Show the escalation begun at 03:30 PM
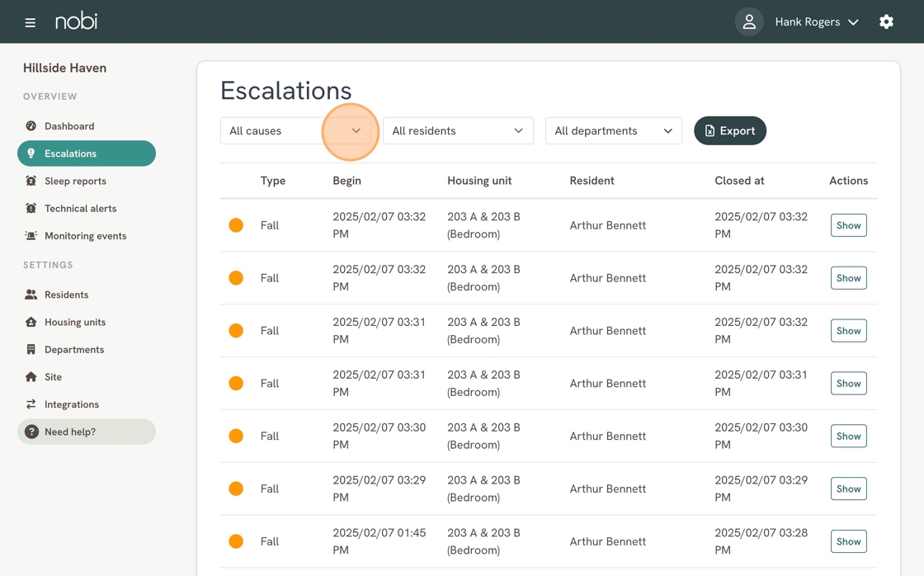Screen dimensions: 924x576 click(849, 436)
